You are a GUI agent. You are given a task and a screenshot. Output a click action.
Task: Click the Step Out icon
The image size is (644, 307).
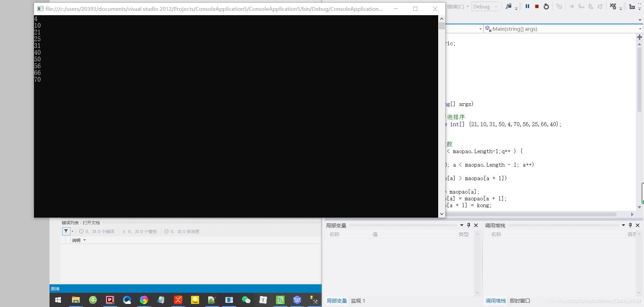(600, 6)
